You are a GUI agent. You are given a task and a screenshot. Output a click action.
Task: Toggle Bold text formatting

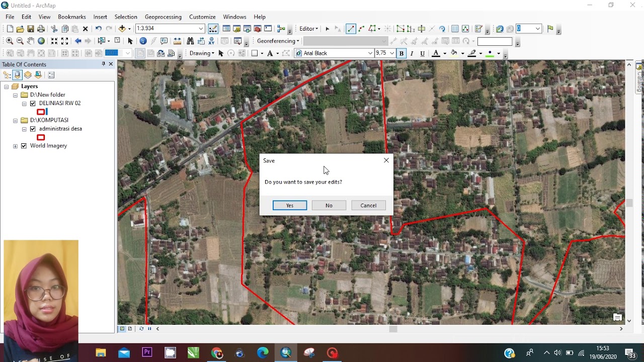(401, 53)
